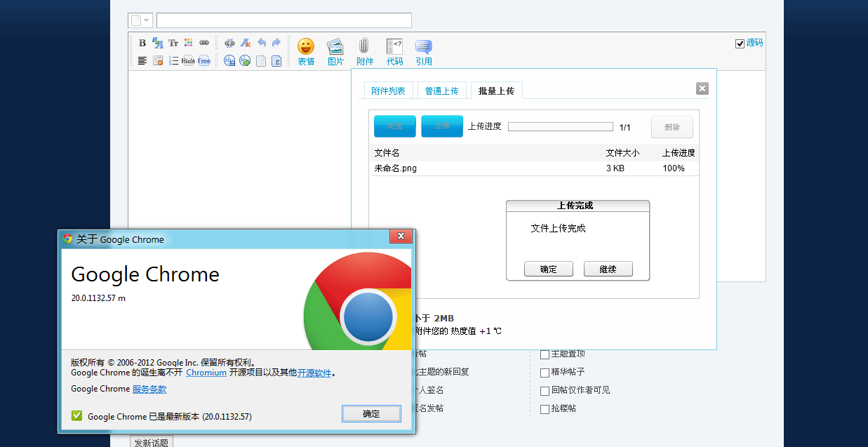Open the font size Tt icon

coord(173,43)
